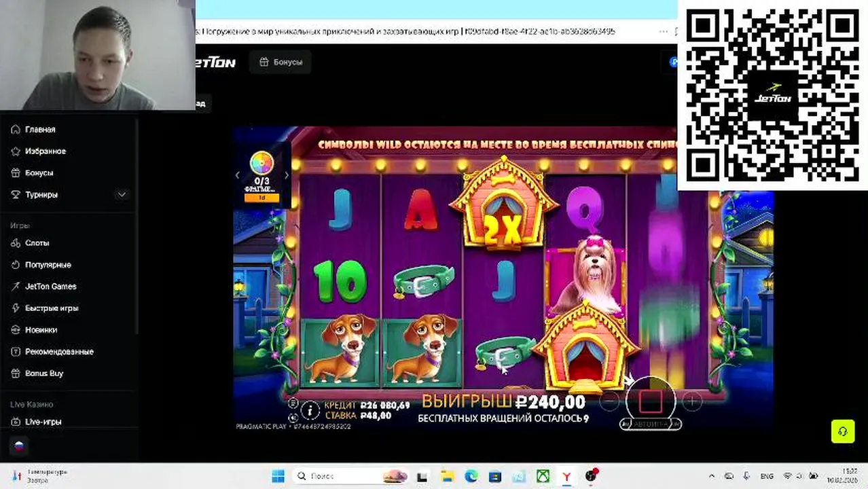
Task: Click the JetTon QR code
Action: tap(773, 95)
